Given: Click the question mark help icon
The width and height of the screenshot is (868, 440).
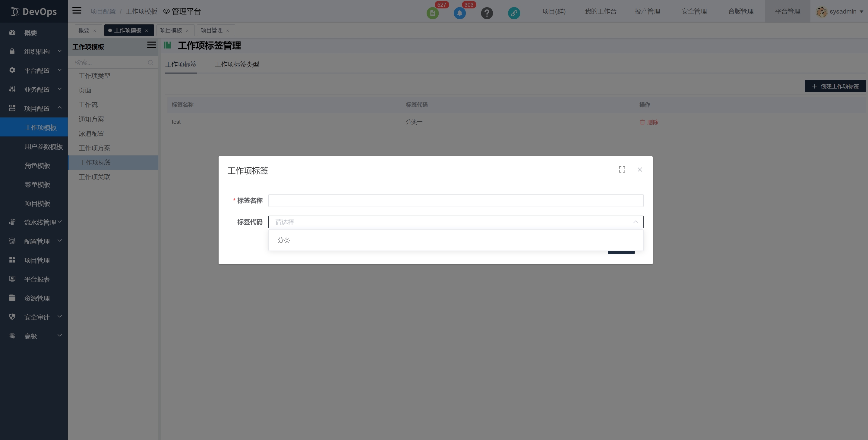Looking at the screenshot, I should [x=487, y=13].
